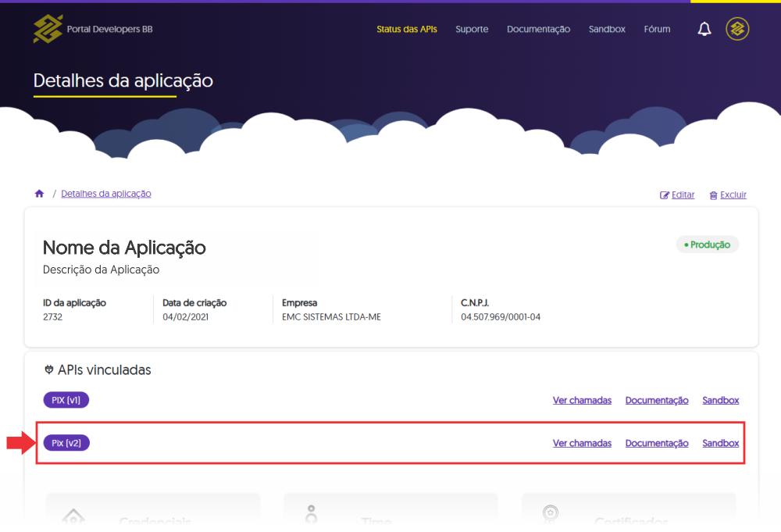781x532 pixels.
Task: Click the Detalhes da aplicação breadcrumb link
Action: (105, 193)
